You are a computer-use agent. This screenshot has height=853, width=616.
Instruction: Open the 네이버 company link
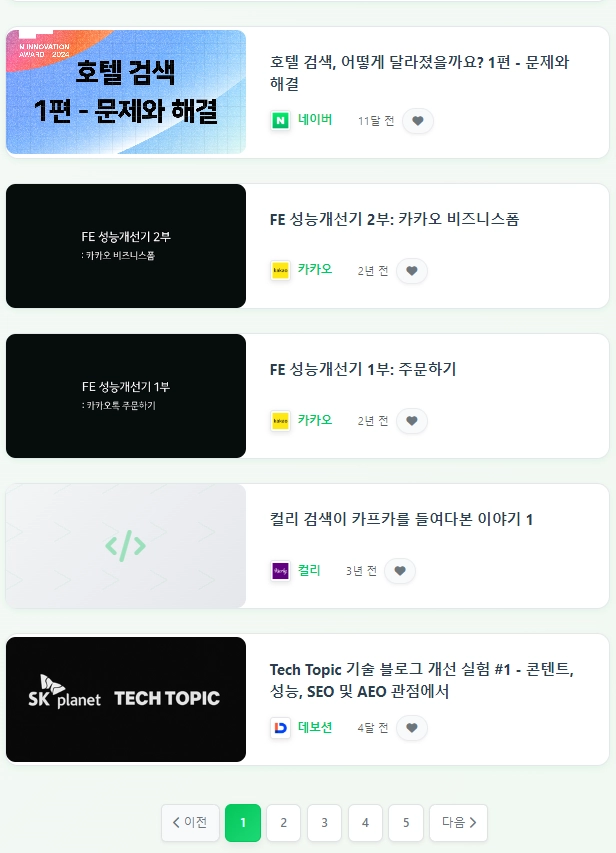[315, 120]
